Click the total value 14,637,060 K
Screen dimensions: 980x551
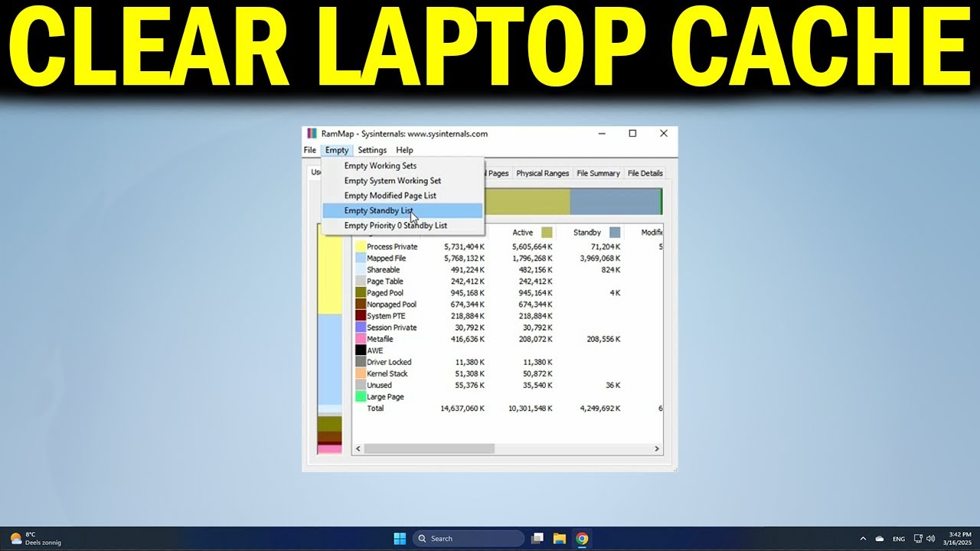coord(462,408)
